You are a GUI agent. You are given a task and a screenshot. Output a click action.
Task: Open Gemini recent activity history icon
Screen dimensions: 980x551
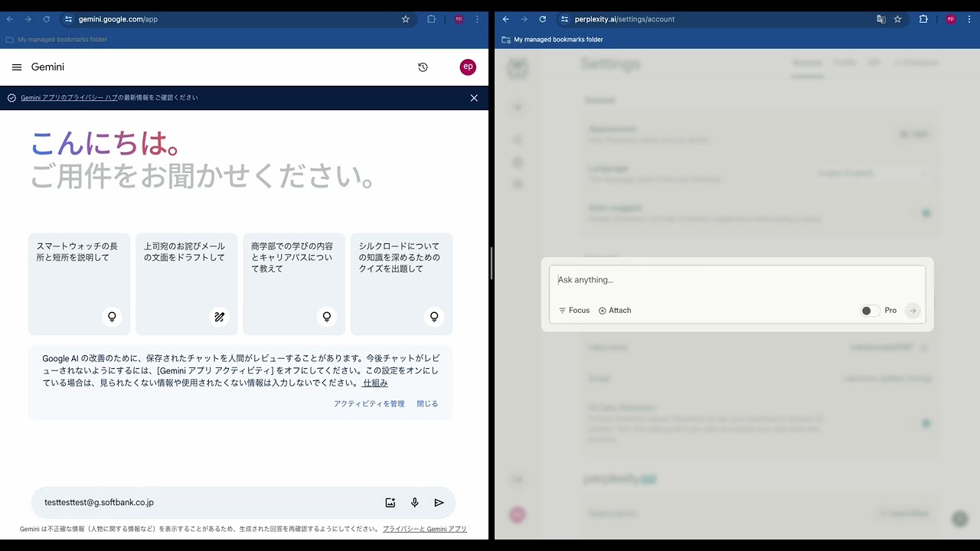click(423, 67)
